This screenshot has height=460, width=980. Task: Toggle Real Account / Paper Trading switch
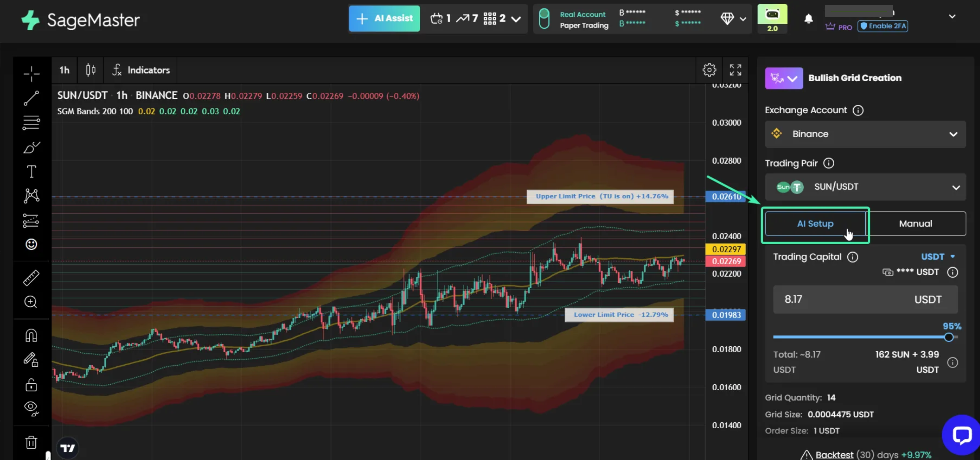pyautogui.click(x=544, y=19)
